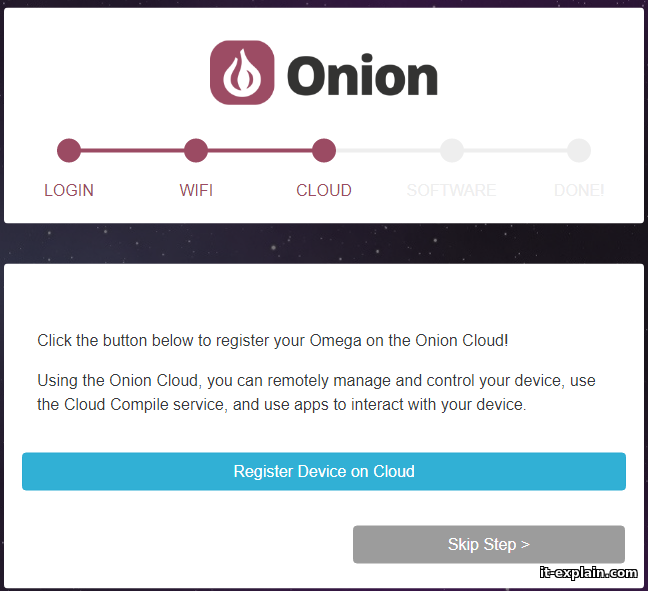Click the it-explain.com watermark
The width and height of the screenshot is (648, 591).
click(x=587, y=573)
